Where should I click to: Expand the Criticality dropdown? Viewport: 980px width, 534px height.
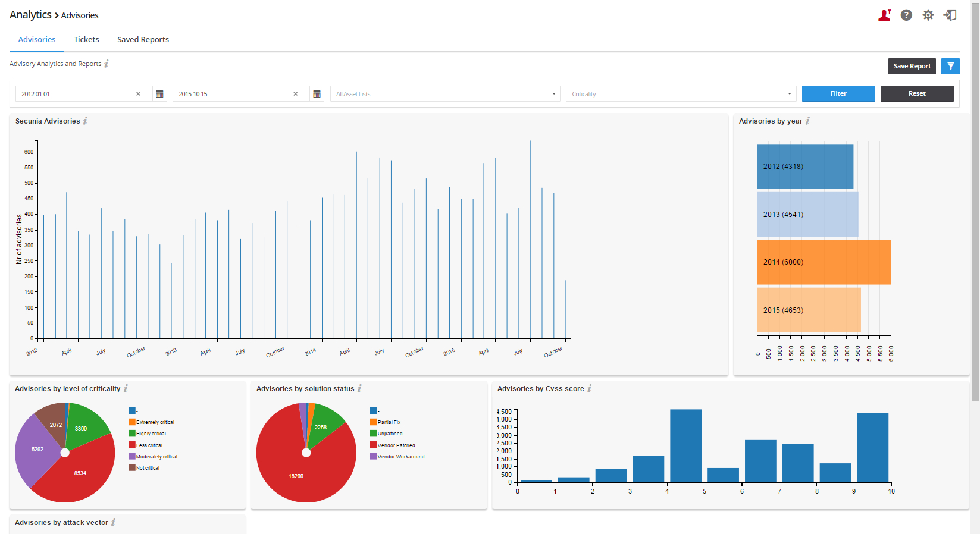pyautogui.click(x=681, y=94)
